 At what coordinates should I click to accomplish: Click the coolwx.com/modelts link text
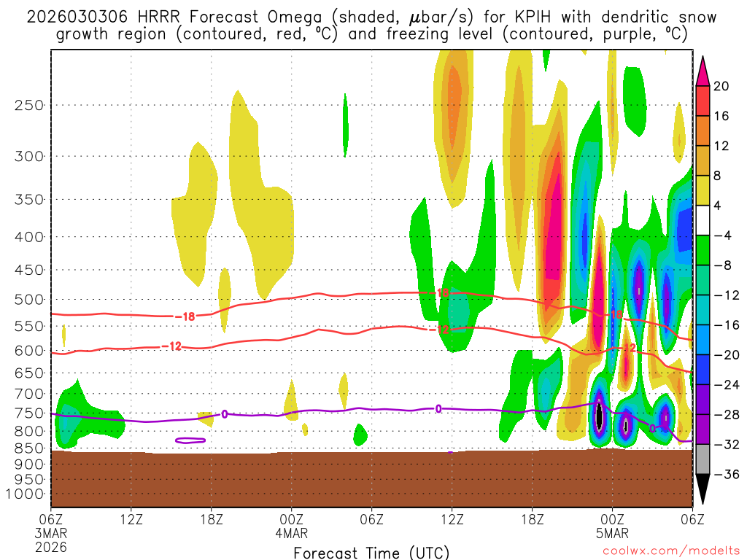point(671,551)
